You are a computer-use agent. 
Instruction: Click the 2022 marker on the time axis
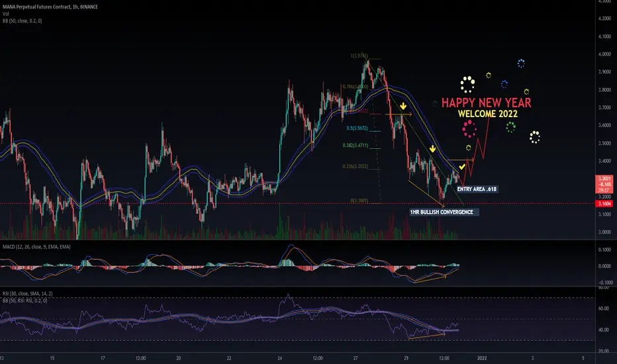482,359
